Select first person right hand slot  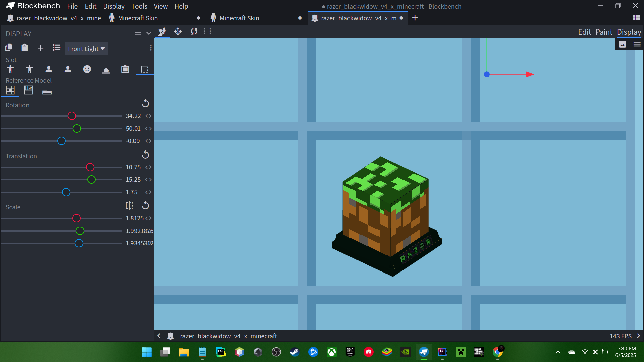tap(49, 69)
